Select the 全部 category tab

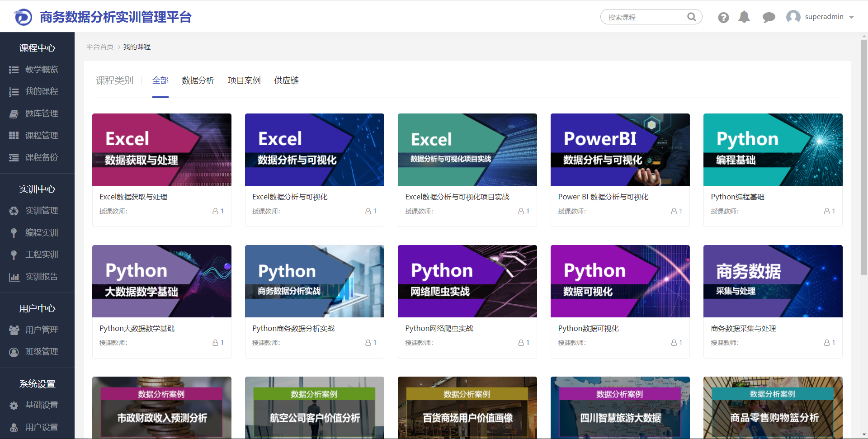tap(160, 80)
